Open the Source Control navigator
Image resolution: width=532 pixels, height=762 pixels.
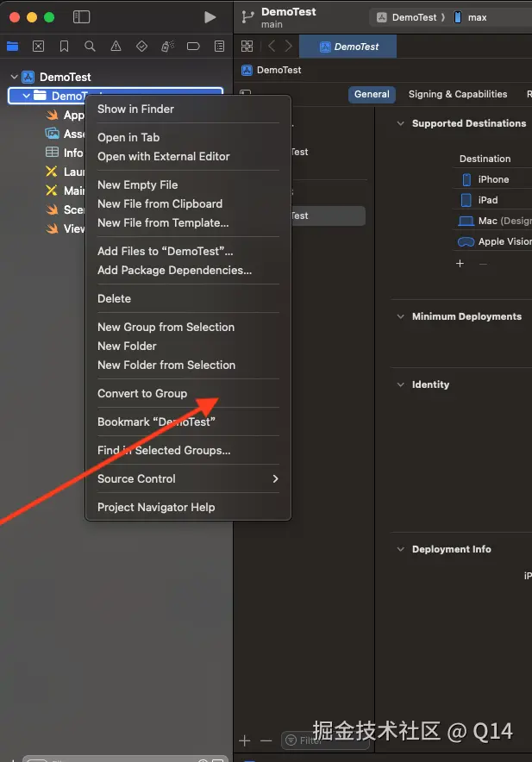[x=39, y=47]
